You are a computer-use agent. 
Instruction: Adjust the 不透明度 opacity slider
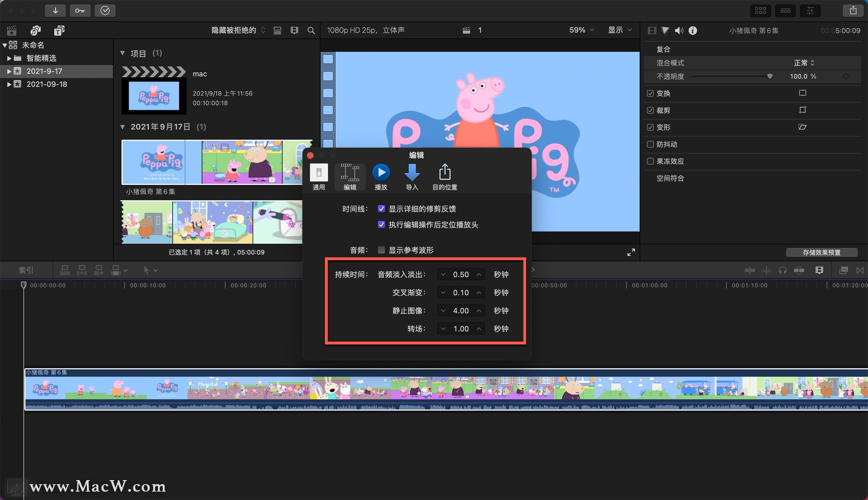[769, 76]
